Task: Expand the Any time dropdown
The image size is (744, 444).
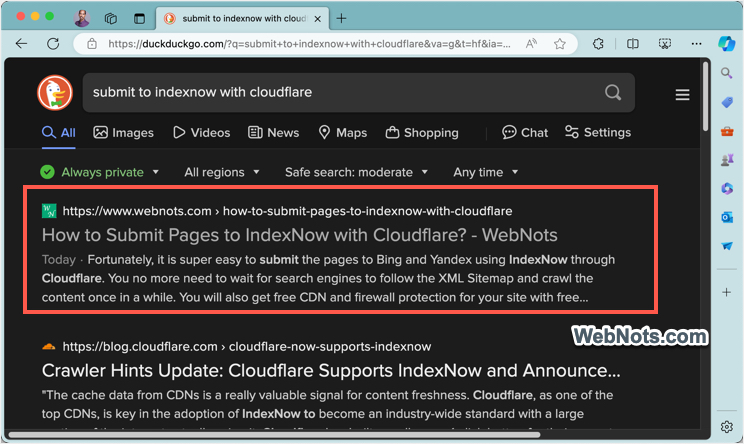Action: [x=485, y=172]
